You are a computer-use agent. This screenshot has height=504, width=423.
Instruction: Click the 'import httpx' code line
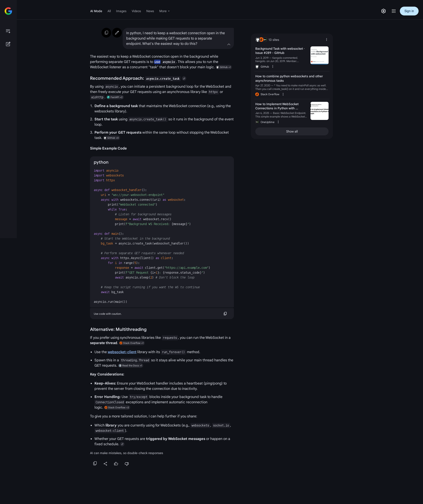(x=104, y=180)
